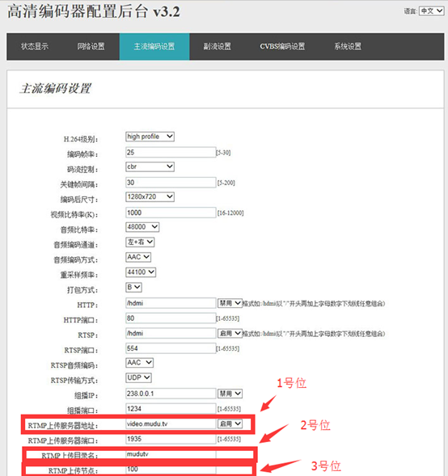Go to CVBS编码设置 tab

pyautogui.click(x=282, y=46)
